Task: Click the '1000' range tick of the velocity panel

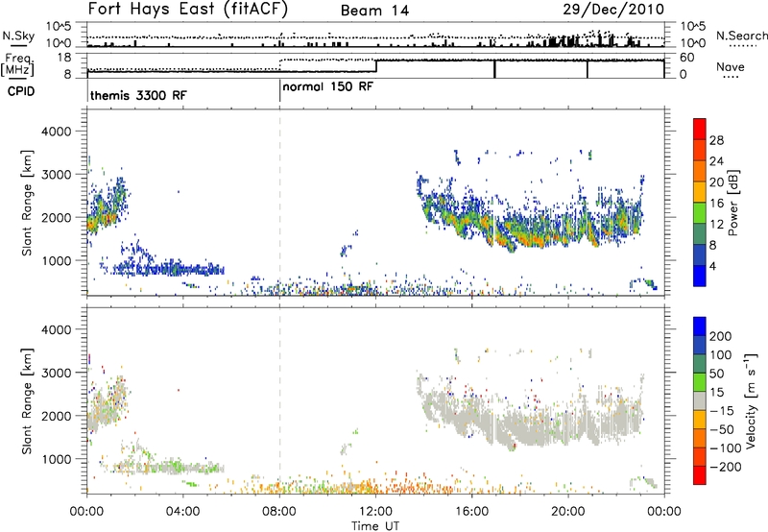Action: (x=57, y=459)
